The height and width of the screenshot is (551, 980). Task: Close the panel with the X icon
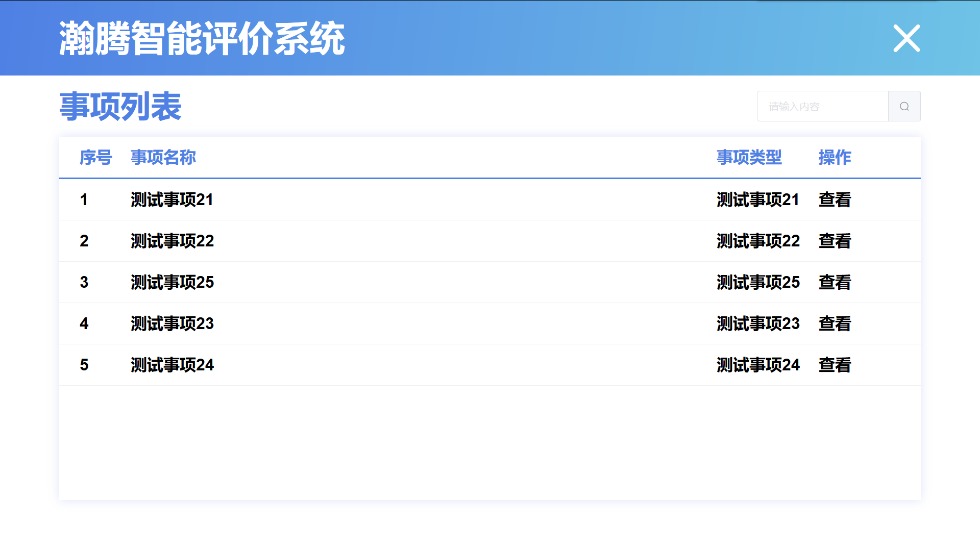click(x=906, y=38)
